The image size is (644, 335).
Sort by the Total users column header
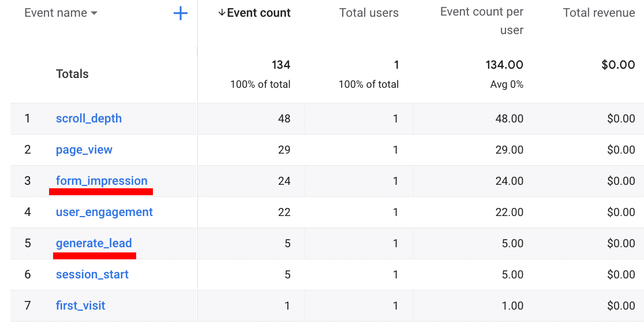[369, 13]
